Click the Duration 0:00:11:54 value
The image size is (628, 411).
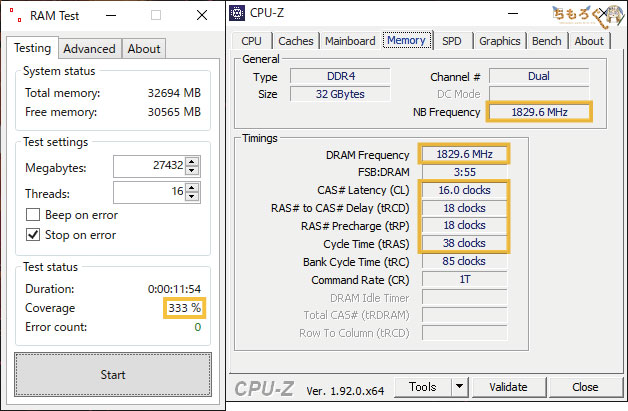[174, 289]
